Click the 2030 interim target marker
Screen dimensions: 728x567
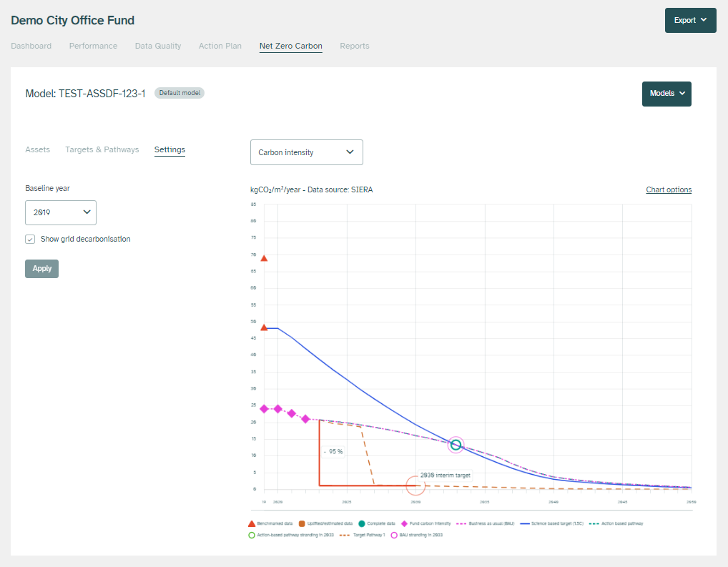(415, 485)
